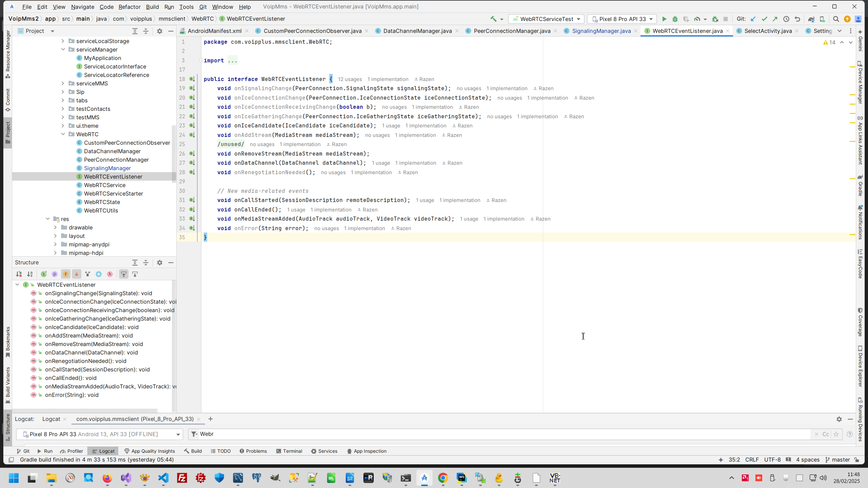
Task: Click the Build hammer icon
Action: coord(493,19)
